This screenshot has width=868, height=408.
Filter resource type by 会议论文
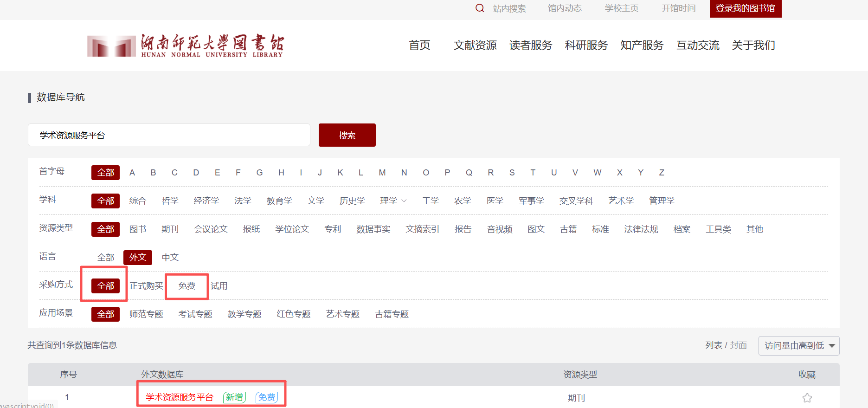[211, 229]
